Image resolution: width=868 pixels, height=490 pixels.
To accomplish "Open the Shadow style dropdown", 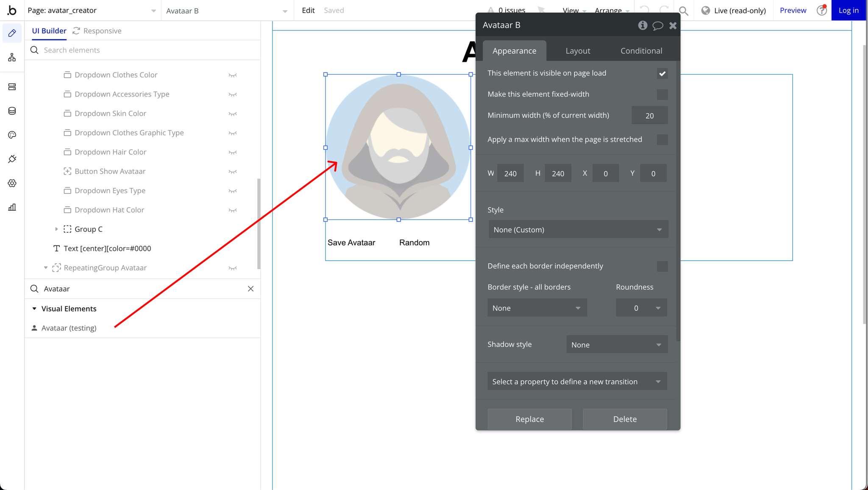I will coord(617,345).
